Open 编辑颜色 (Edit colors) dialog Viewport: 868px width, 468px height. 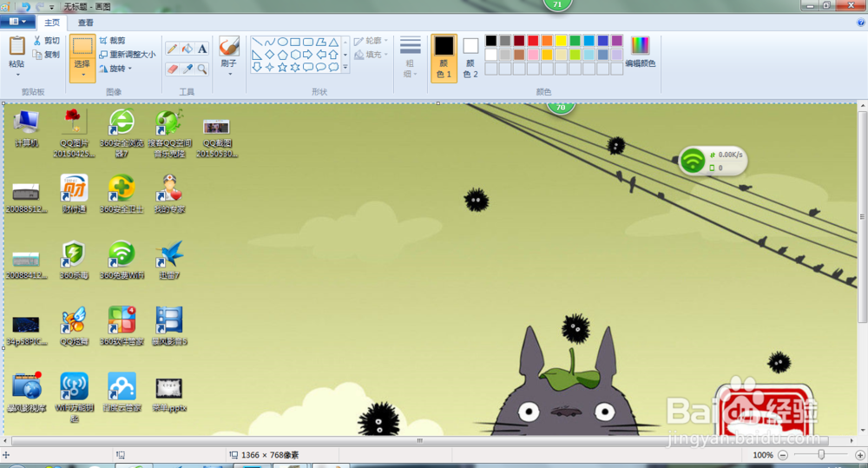[640, 52]
